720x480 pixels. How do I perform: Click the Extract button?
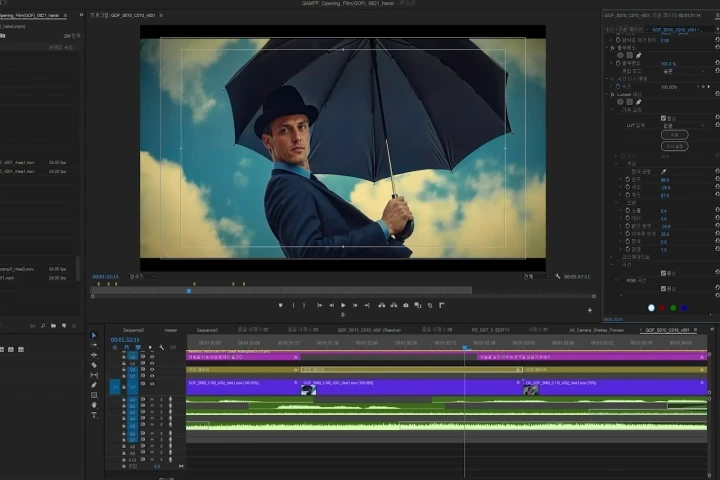tap(394, 305)
